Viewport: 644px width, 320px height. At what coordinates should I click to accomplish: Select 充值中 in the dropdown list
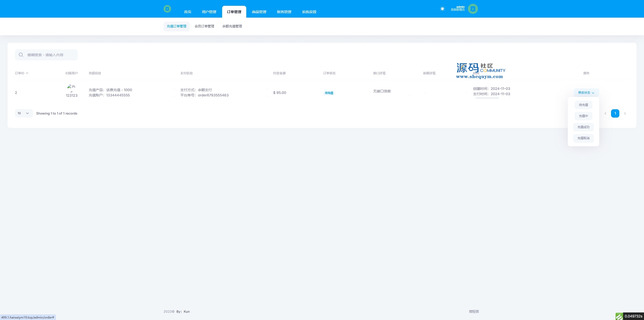tap(583, 116)
